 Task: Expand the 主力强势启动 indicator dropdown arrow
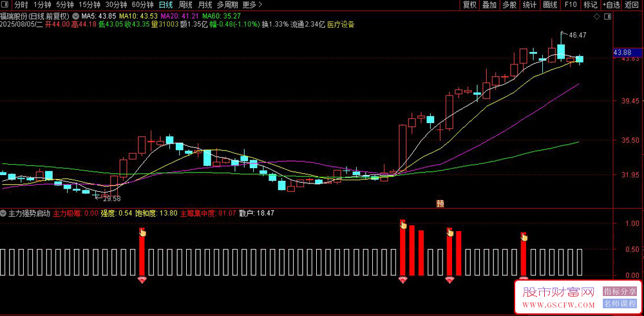pyautogui.click(x=3, y=214)
